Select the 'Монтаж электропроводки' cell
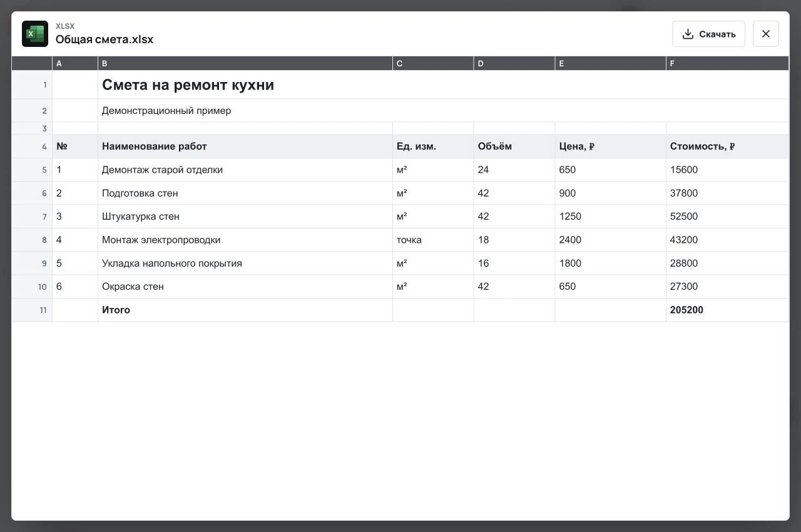801x532 pixels. (x=245, y=240)
